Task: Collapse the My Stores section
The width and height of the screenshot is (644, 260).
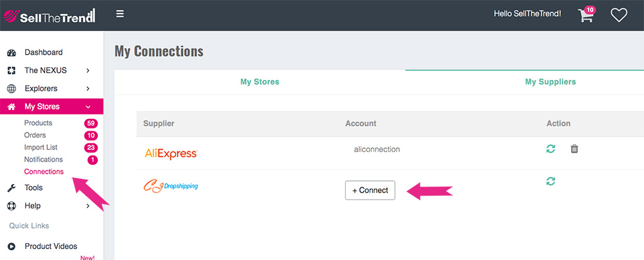Action: [x=88, y=107]
